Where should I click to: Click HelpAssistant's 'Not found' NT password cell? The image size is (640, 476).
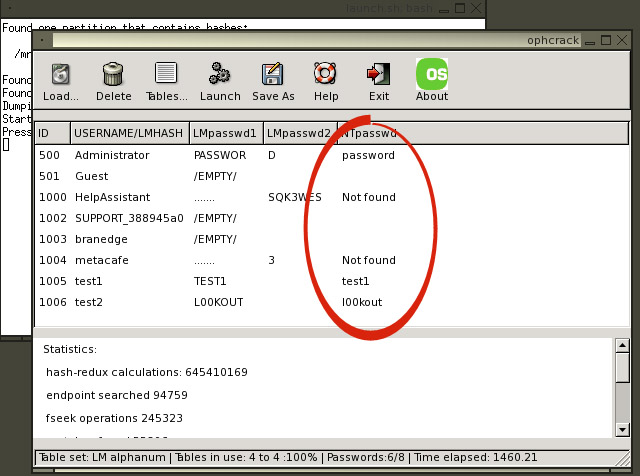(x=369, y=197)
